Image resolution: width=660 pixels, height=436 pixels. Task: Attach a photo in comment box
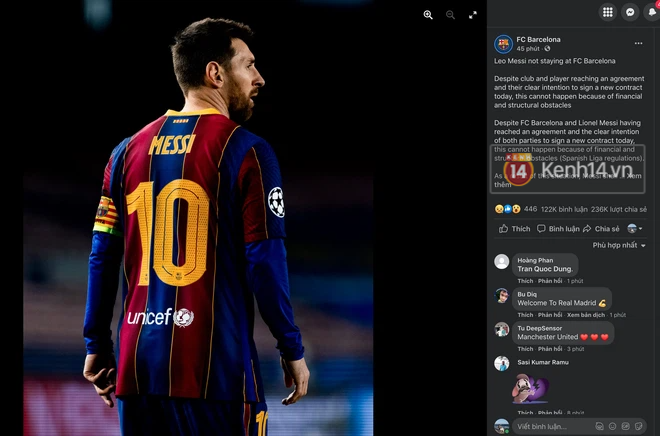[x=625, y=426]
